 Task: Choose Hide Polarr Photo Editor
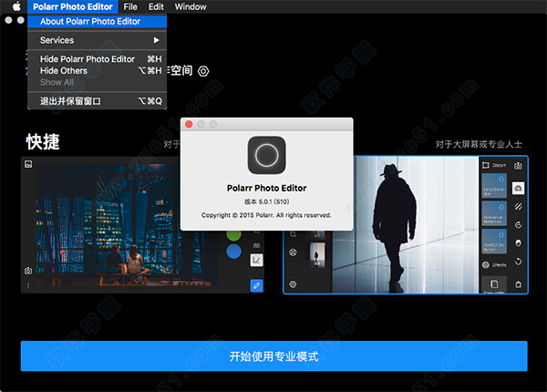click(97, 59)
